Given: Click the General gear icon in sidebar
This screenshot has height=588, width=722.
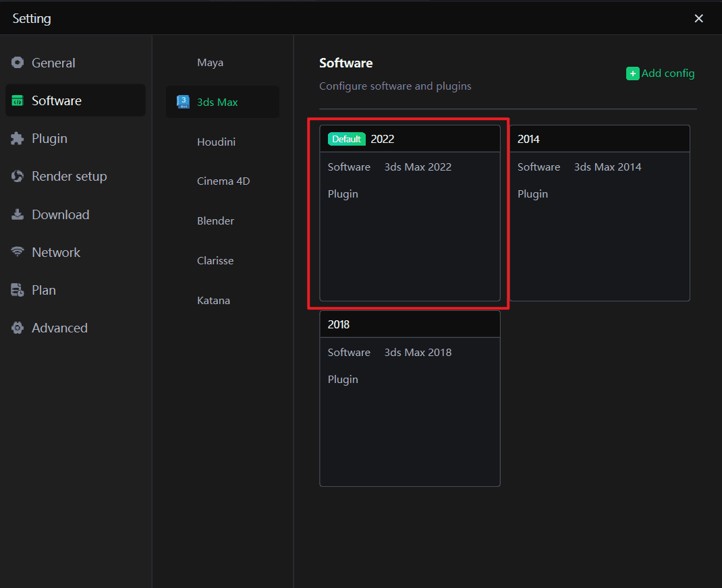Looking at the screenshot, I should coord(18,63).
